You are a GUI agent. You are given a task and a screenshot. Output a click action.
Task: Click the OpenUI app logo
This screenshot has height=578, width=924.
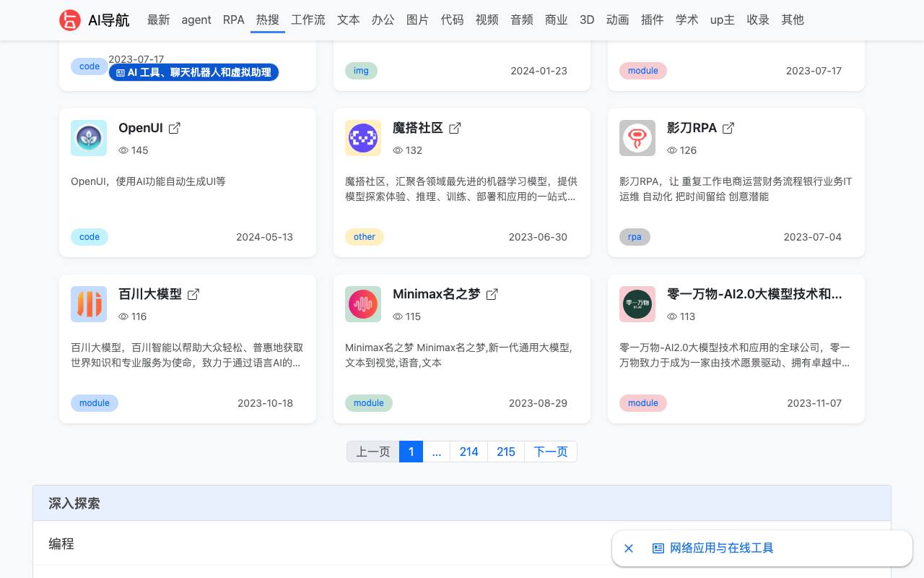click(x=89, y=138)
